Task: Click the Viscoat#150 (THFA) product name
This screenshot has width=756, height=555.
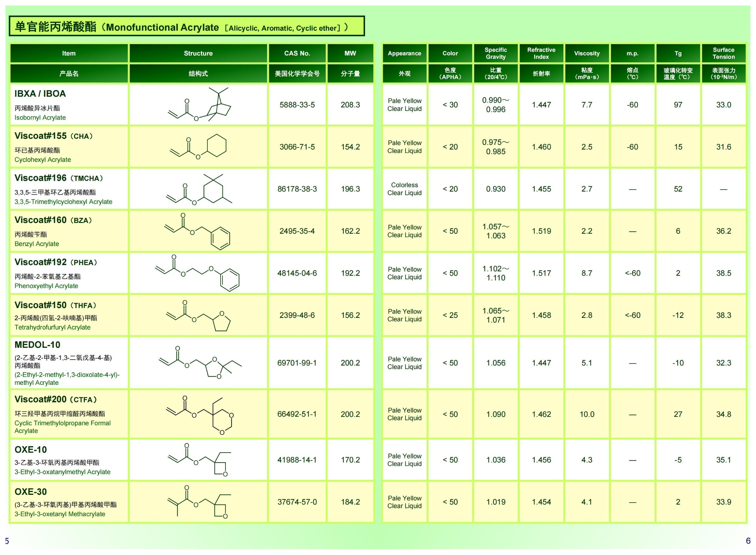Action: (x=55, y=305)
